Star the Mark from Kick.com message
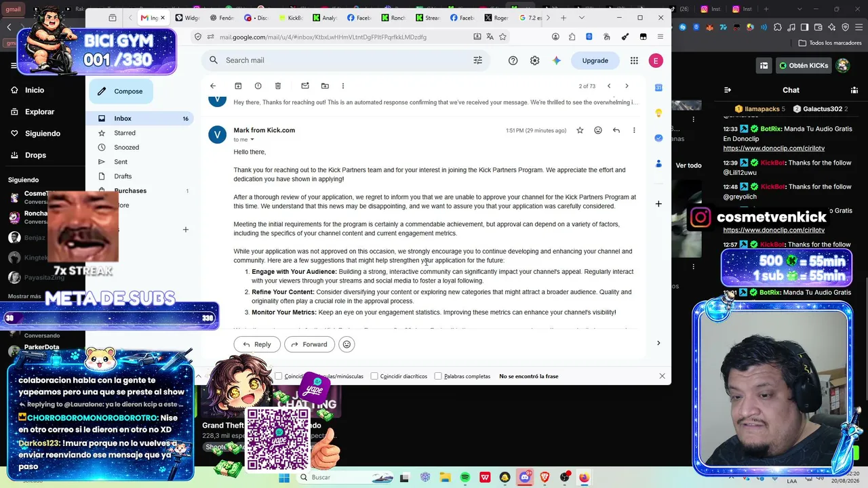868x488 pixels. 580,130
